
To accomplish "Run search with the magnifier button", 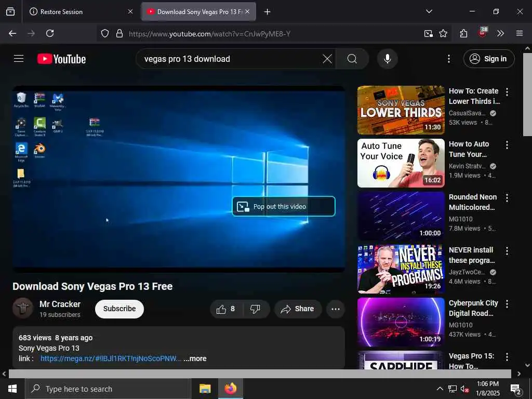I will click(352, 59).
